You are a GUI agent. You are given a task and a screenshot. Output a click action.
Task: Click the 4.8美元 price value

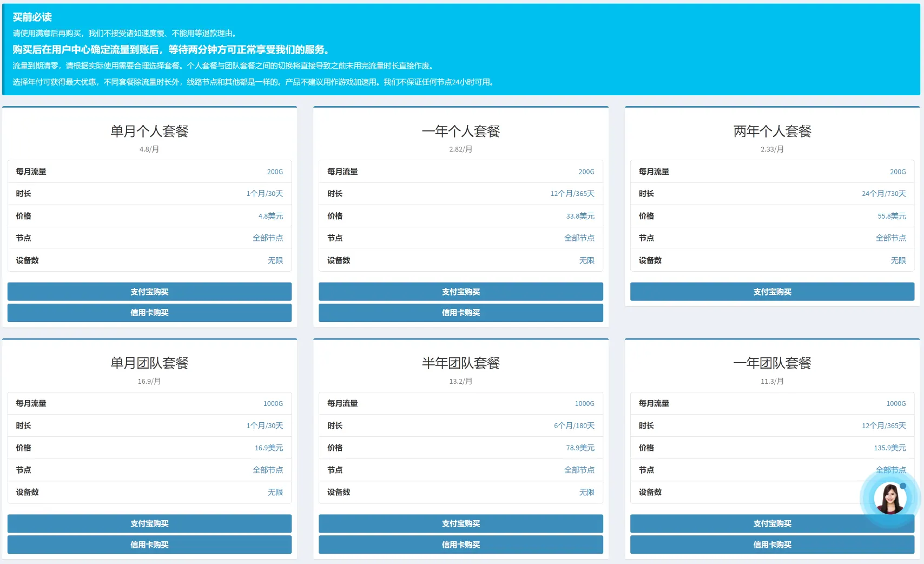(270, 216)
